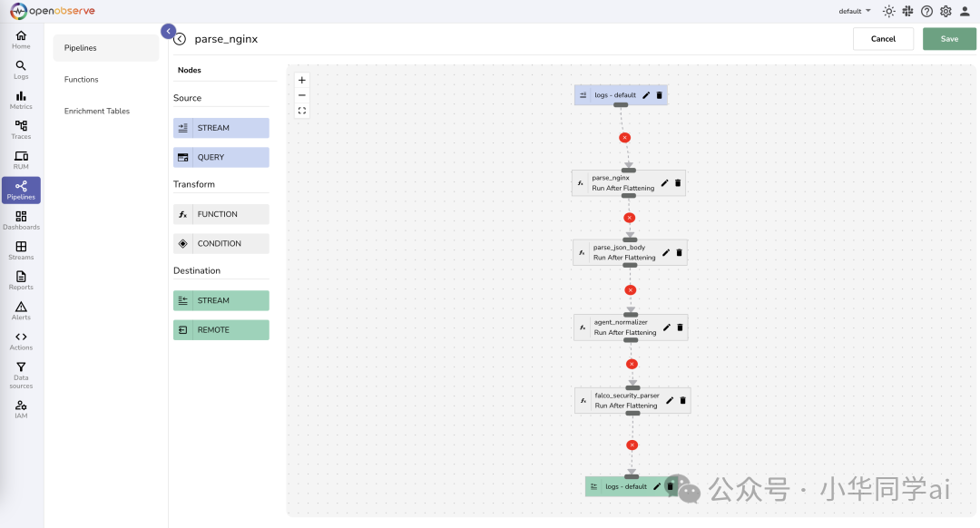Zoom in on the pipeline canvas
Viewport: 980px width, 528px height.
click(302, 80)
